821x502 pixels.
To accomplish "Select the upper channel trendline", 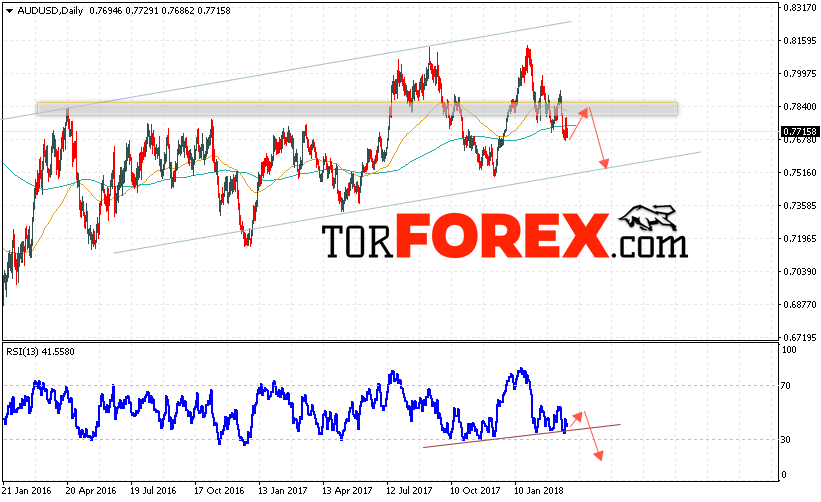I will click(286, 71).
